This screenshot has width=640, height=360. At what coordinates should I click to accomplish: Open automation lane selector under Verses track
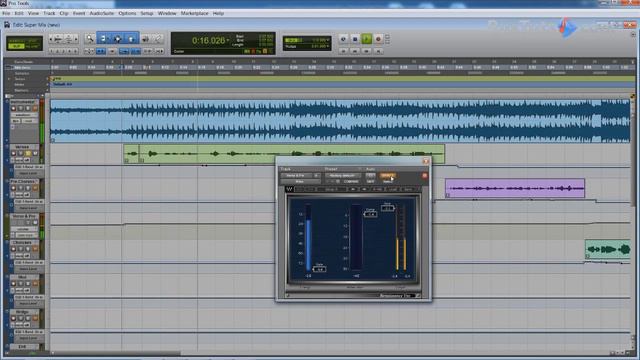29,167
